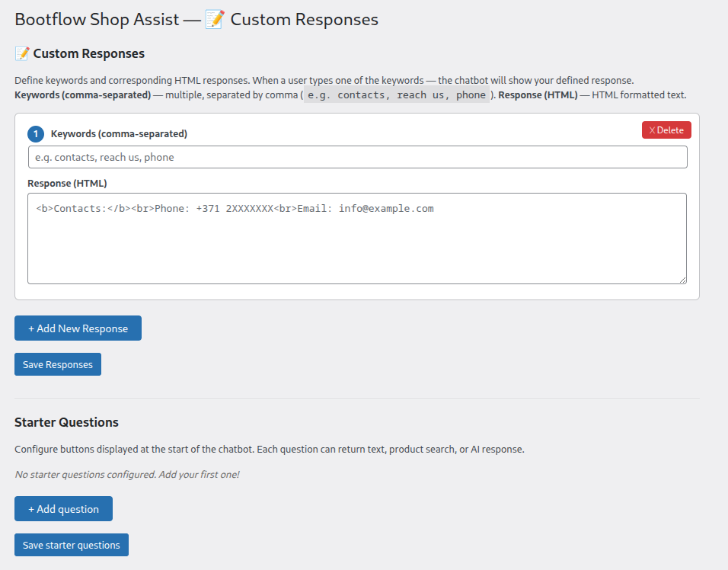
Task: Click the red X Delete button
Action: tap(666, 130)
